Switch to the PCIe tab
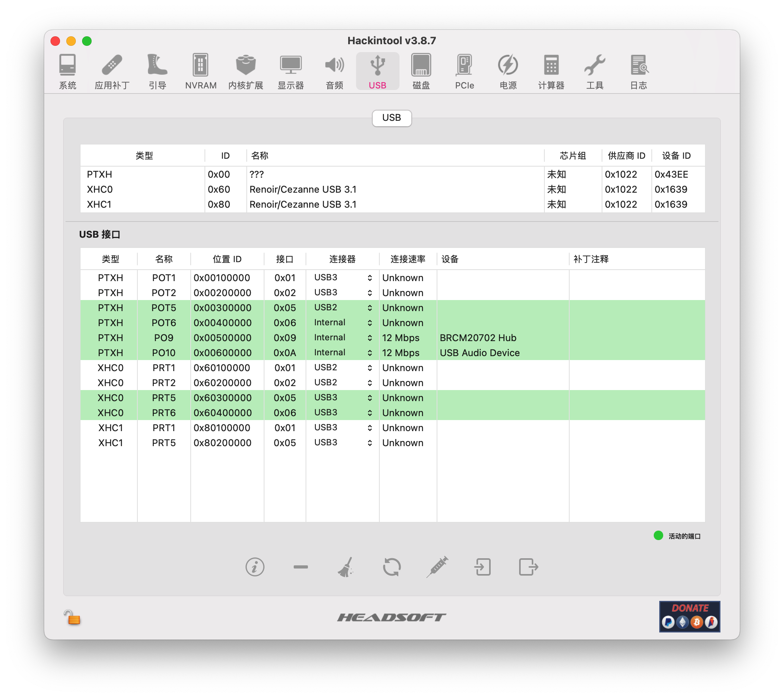The width and height of the screenshot is (784, 698). click(464, 72)
